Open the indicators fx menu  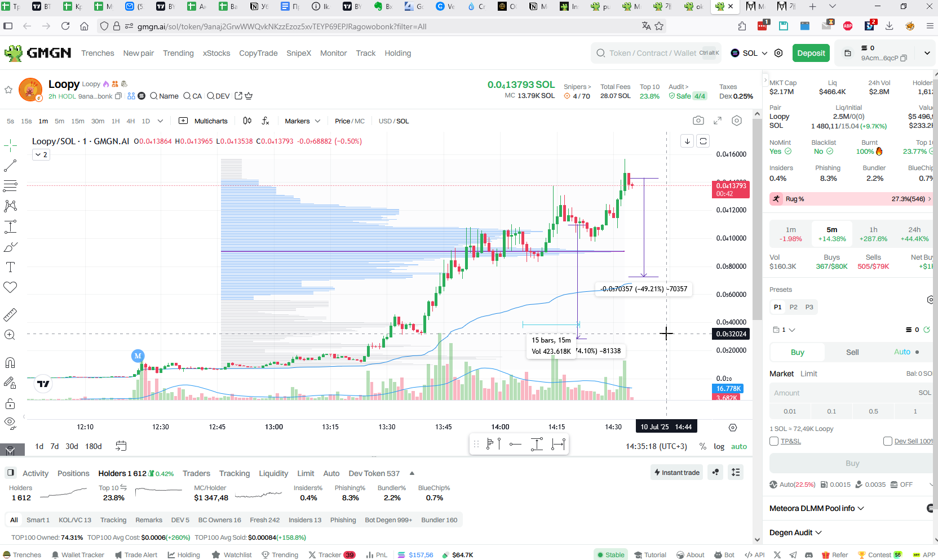[x=266, y=121]
